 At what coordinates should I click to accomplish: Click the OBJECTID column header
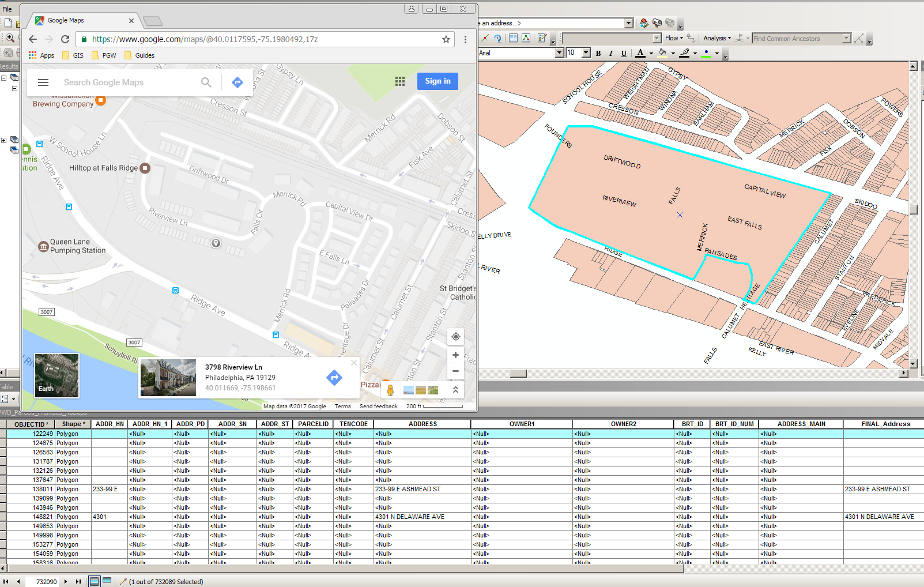coord(31,424)
